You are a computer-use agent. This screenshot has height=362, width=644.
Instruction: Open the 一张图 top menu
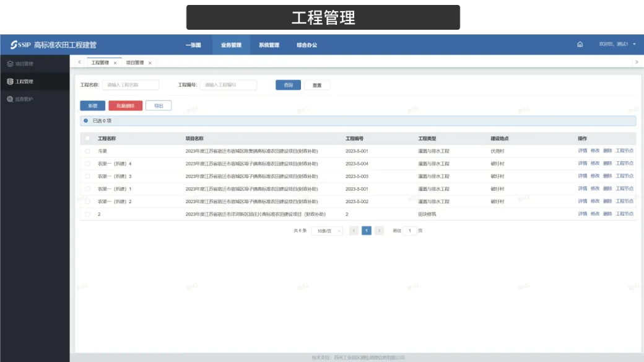pyautogui.click(x=193, y=45)
